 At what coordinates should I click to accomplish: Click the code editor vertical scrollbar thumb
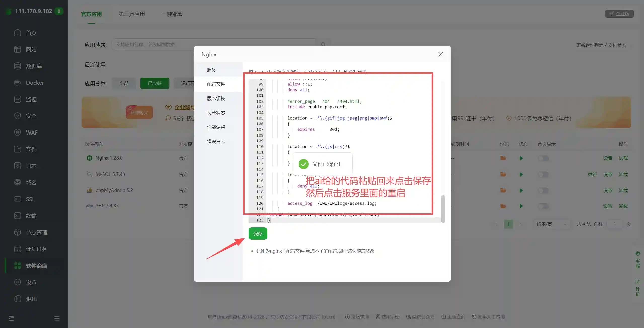pyautogui.click(x=443, y=209)
